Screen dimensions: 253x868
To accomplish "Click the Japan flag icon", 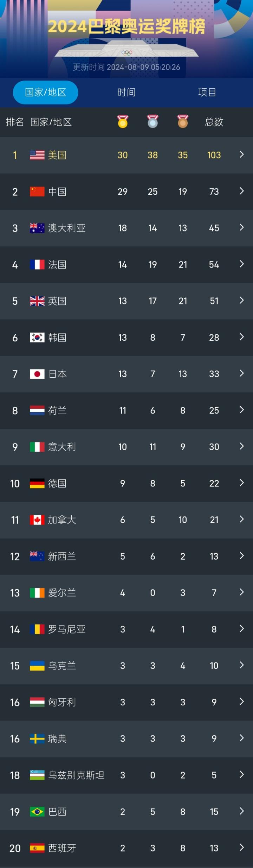I will click(x=37, y=374).
